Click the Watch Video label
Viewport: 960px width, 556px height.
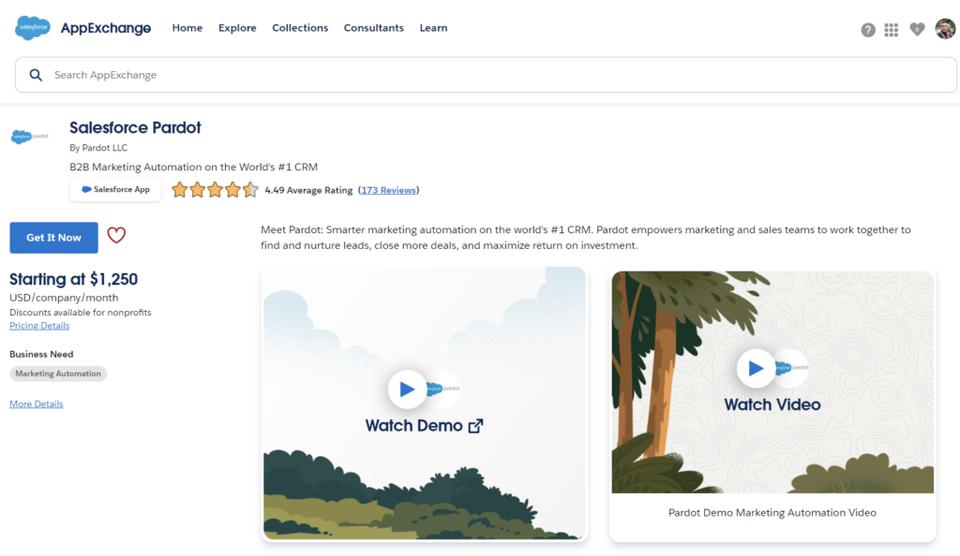772,405
